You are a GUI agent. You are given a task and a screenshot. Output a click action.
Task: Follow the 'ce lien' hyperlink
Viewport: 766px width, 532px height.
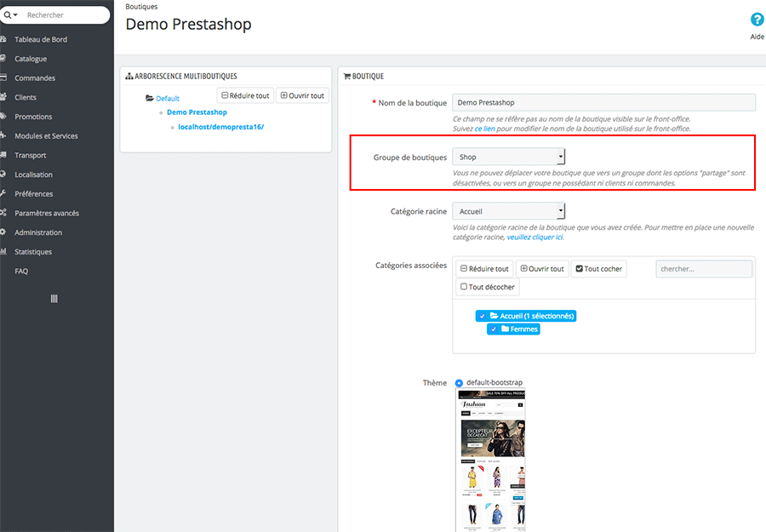484,129
